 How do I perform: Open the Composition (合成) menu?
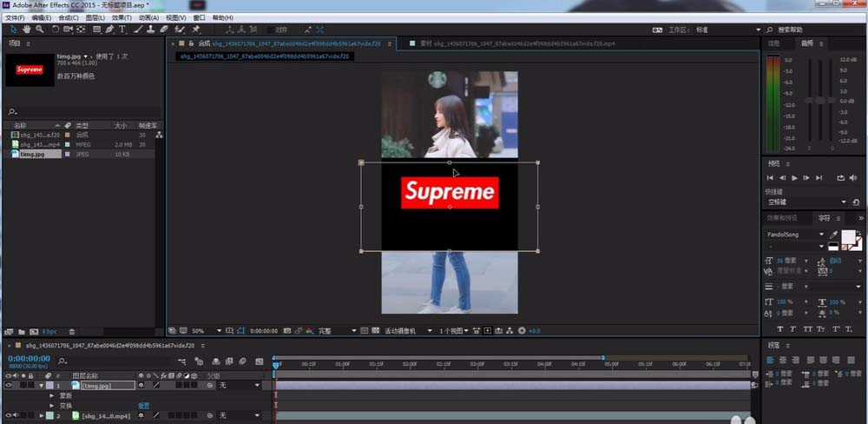[68, 17]
